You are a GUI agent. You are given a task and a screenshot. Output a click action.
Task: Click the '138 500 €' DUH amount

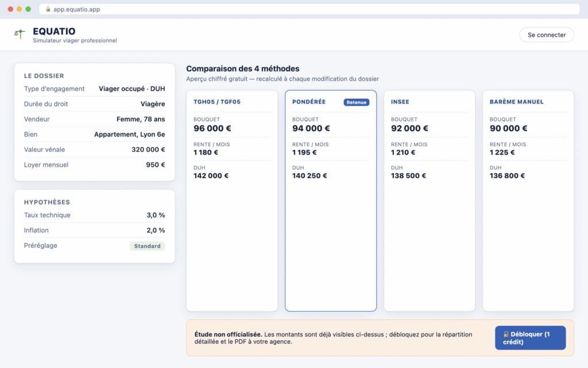(x=408, y=176)
